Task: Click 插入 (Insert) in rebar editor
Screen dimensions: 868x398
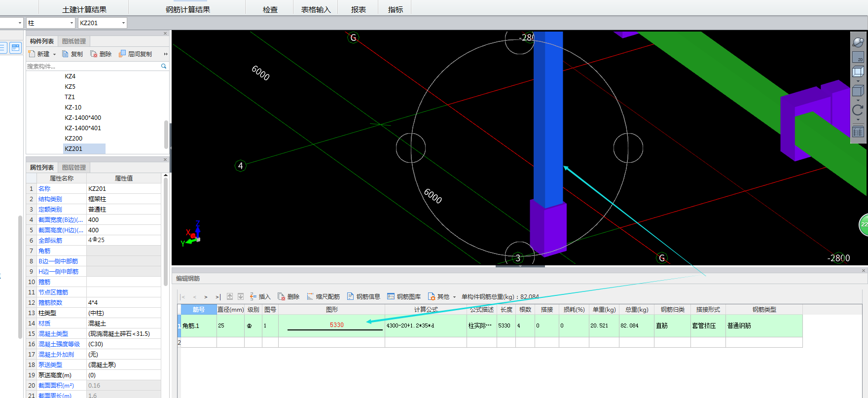Action: pos(260,296)
